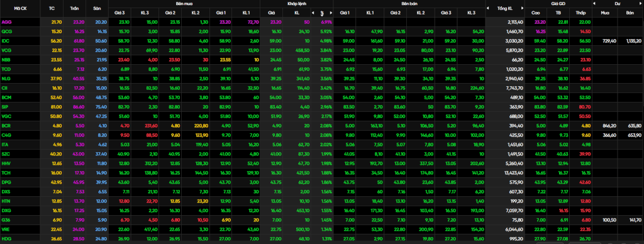The height and width of the screenshot is (244, 644).
Task: Click VRE matched volume 500,10
Action: click(x=303, y=230)
